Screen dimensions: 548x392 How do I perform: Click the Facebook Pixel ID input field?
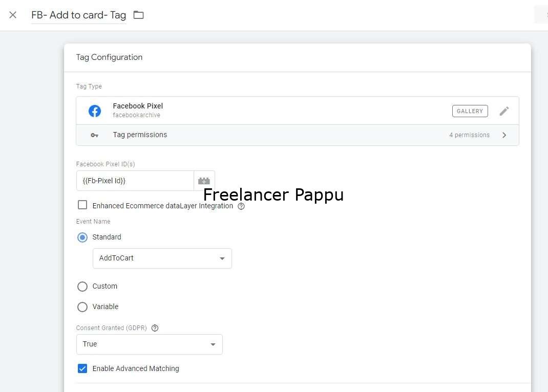pos(135,181)
